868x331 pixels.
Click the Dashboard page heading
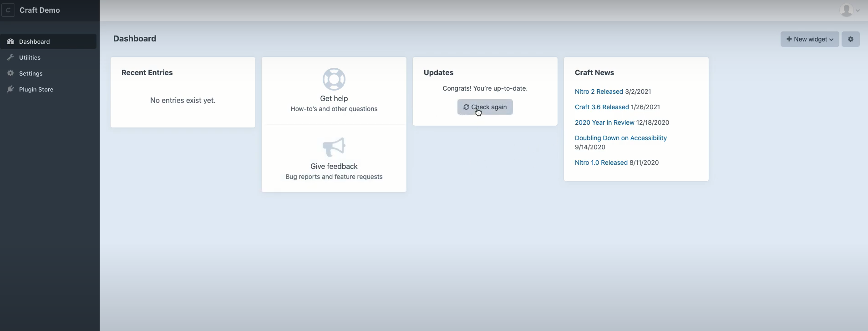(135, 39)
